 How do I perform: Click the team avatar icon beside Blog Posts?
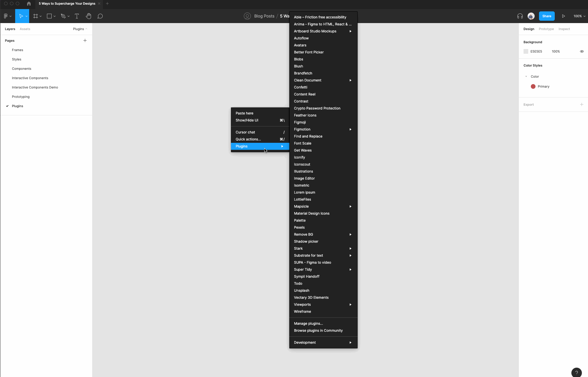tap(247, 16)
